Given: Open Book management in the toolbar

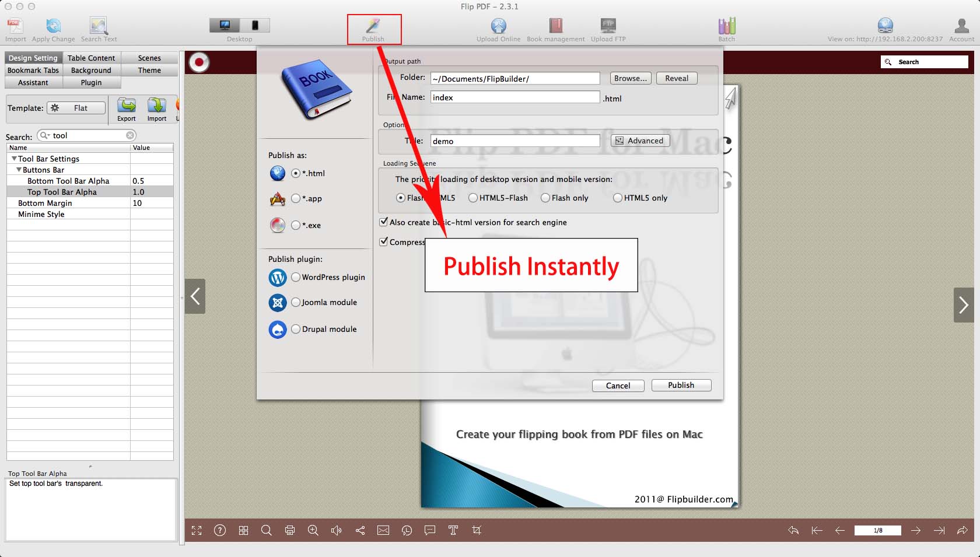Looking at the screenshot, I should pyautogui.click(x=555, y=27).
